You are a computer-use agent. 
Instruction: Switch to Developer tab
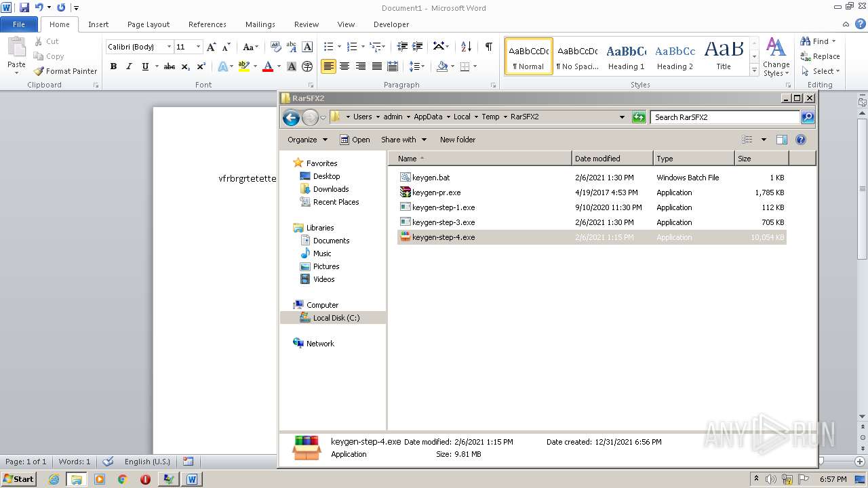[x=391, y=24]
